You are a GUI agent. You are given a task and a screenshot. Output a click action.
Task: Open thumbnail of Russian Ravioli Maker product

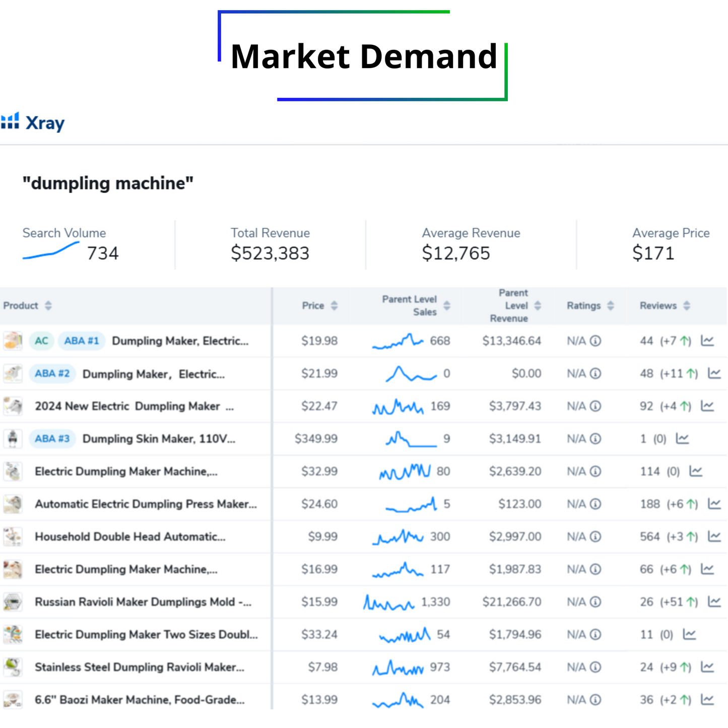point(13,602)
